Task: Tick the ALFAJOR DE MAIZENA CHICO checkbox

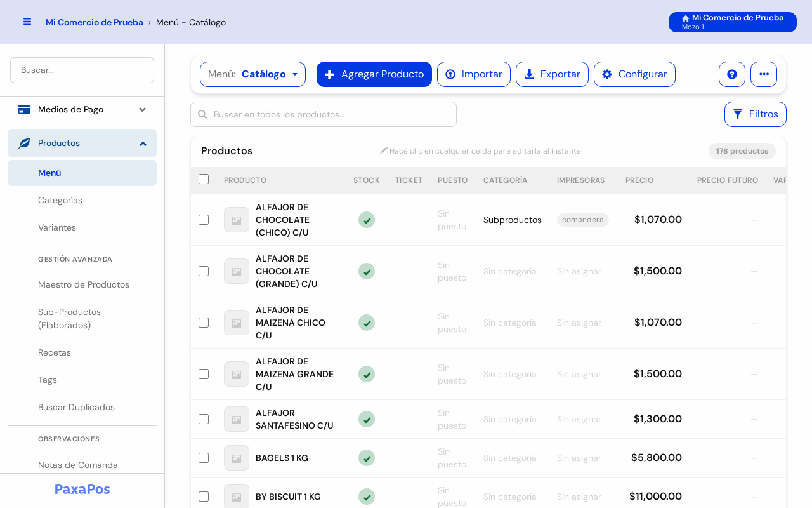Action: coord(204,323)
